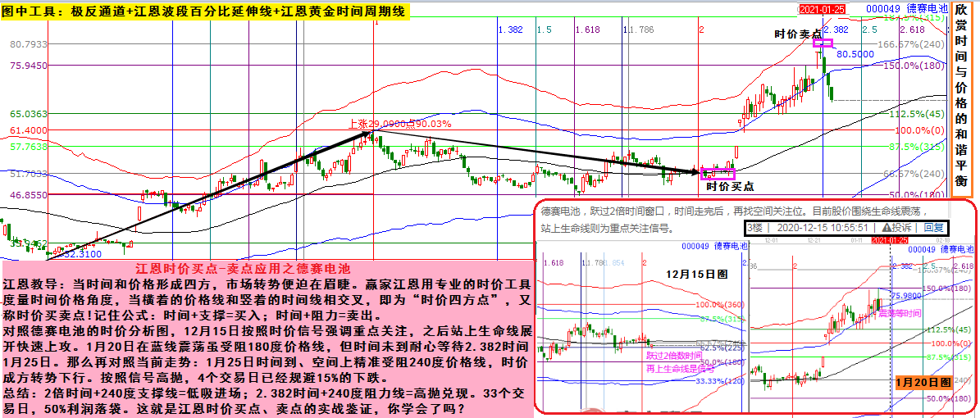This screenshot has height=418, width=980.
Task: Click the 80.5000 price label
Action: pos(855,54)
